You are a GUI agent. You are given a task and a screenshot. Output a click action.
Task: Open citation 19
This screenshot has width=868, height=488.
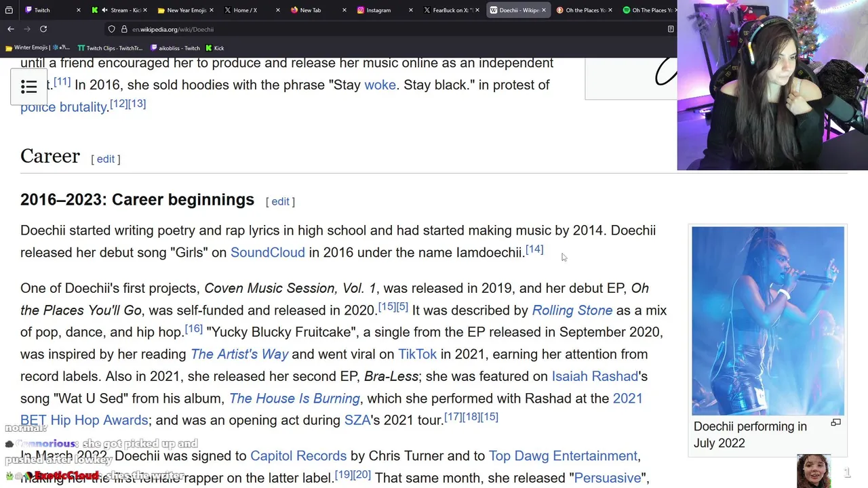click(x=344, y=474)
